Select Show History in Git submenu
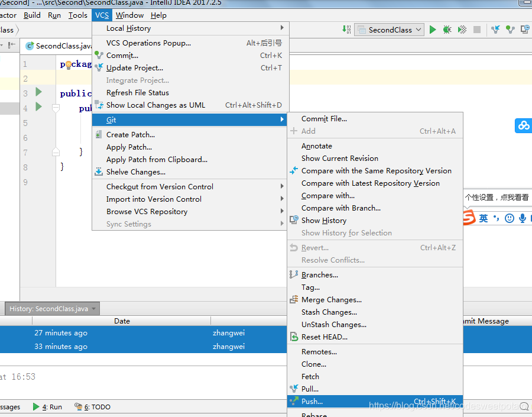The width and height of the screenshot is (532, 417). 375,221
